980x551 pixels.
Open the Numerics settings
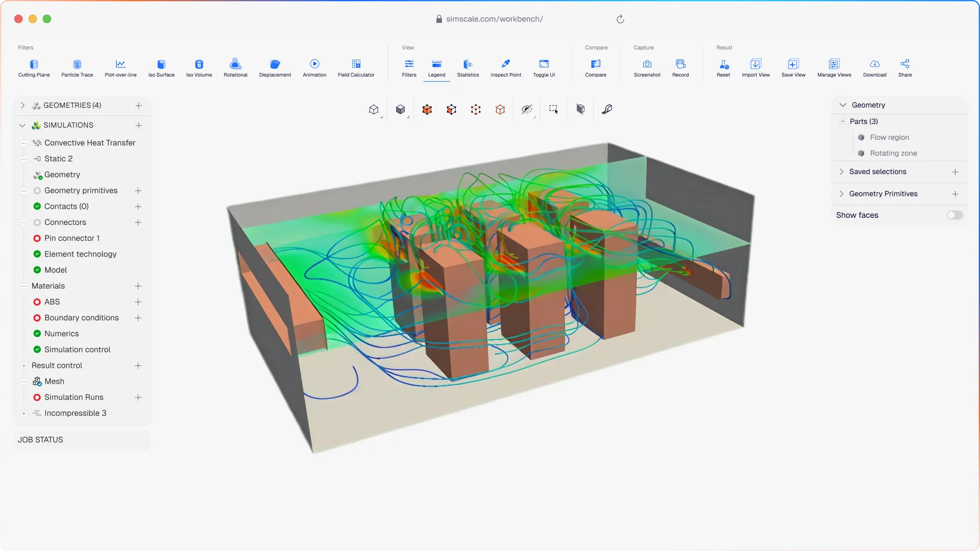61,334
